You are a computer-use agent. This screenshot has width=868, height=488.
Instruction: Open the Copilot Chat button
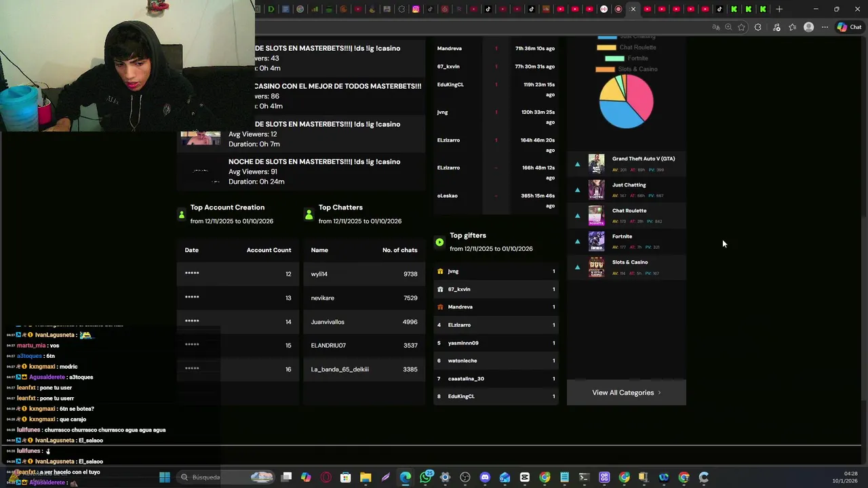tap(849, 27)
